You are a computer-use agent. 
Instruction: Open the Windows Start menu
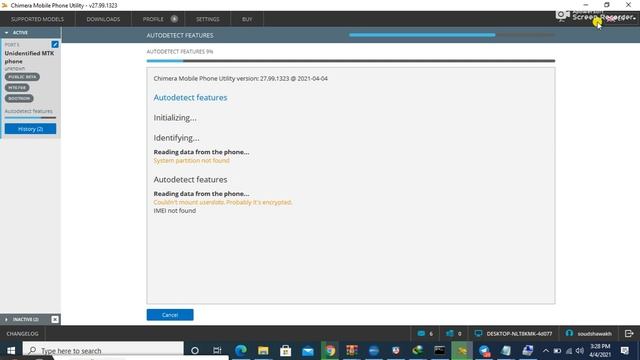[x=11, y=351]
